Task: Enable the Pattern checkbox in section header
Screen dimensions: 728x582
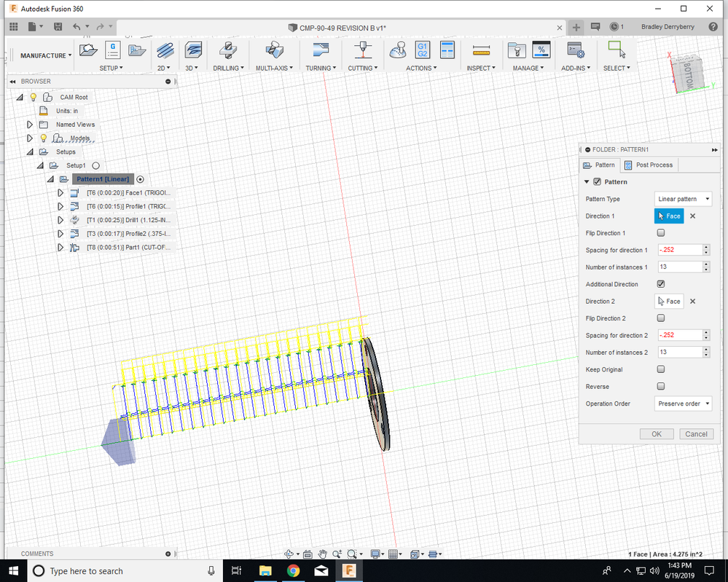Action: click(x=597, y=182)
